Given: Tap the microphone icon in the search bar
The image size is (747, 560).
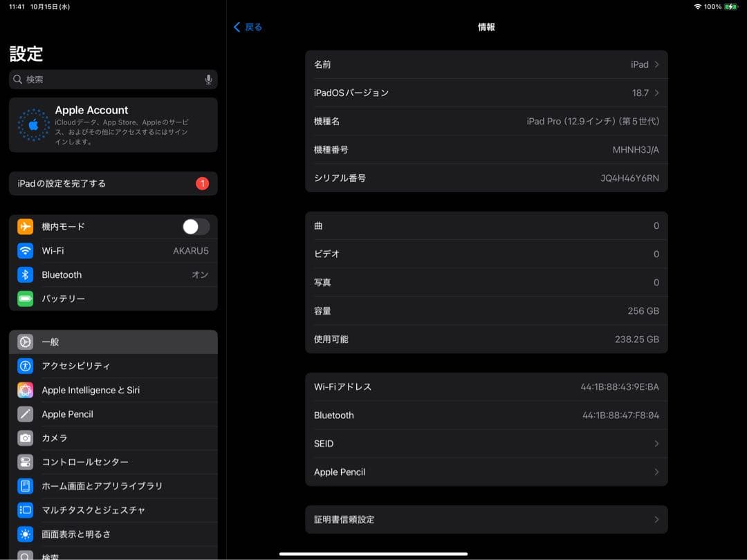Looking at the screenshot, I should point(209,80).
